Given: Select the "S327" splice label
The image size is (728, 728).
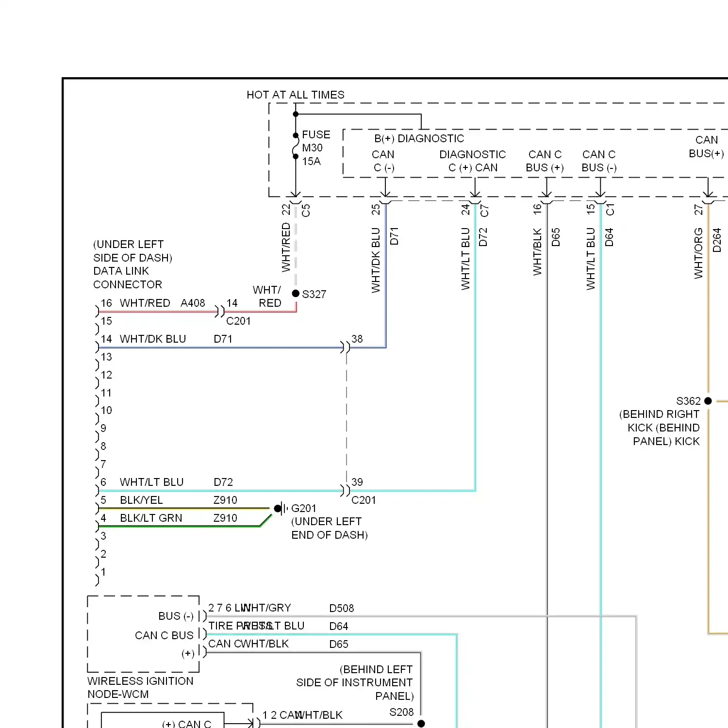Looking at the screenshot, I should [314, 294].
